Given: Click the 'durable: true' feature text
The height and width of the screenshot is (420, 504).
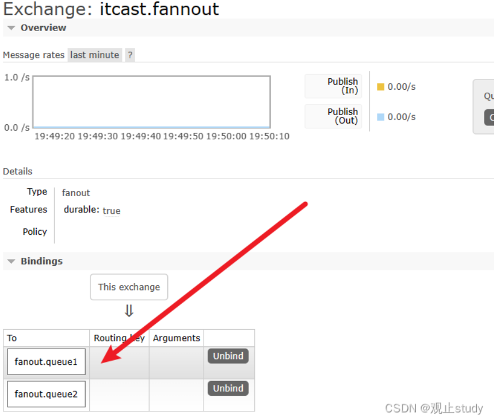Looking at the screenshot, I should 92,210.
